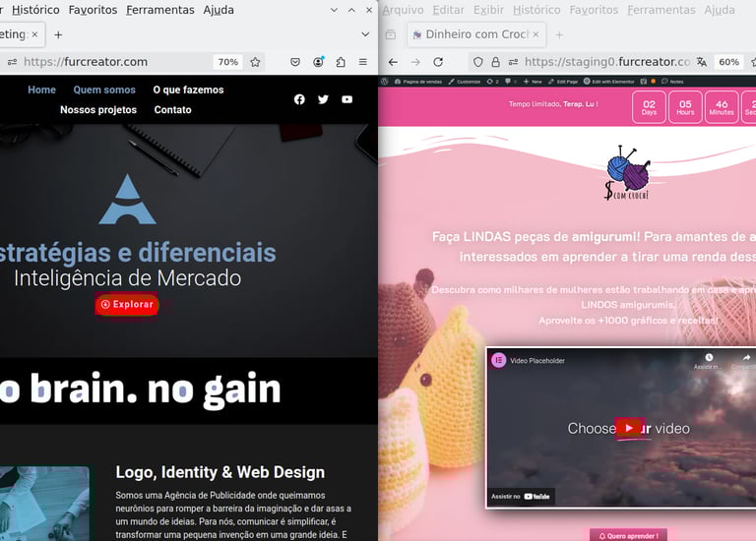The width and height of the screenshot is (756, 541).
Task: Click the 70% zoom level indicator
Action: [x=227, y=62]
